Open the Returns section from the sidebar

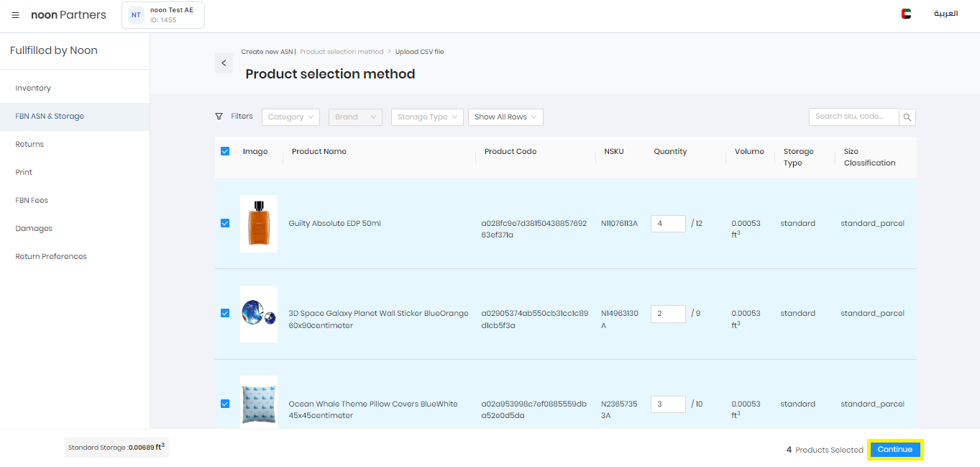point(29,144)
